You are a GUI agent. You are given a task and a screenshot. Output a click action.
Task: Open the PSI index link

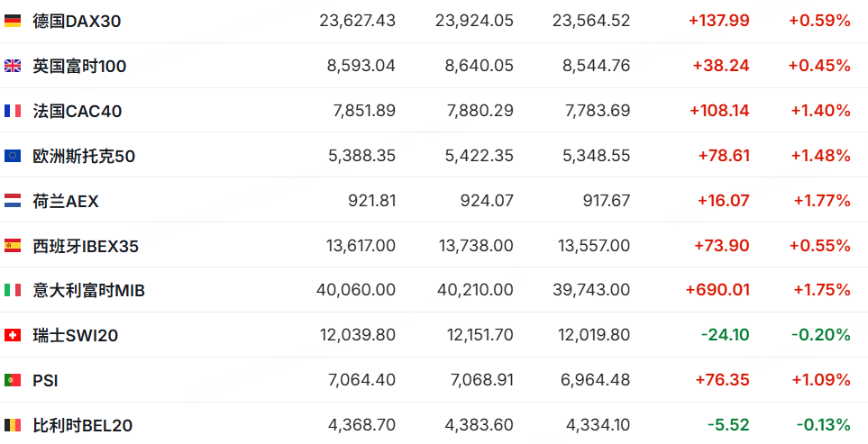click(45, 380)
